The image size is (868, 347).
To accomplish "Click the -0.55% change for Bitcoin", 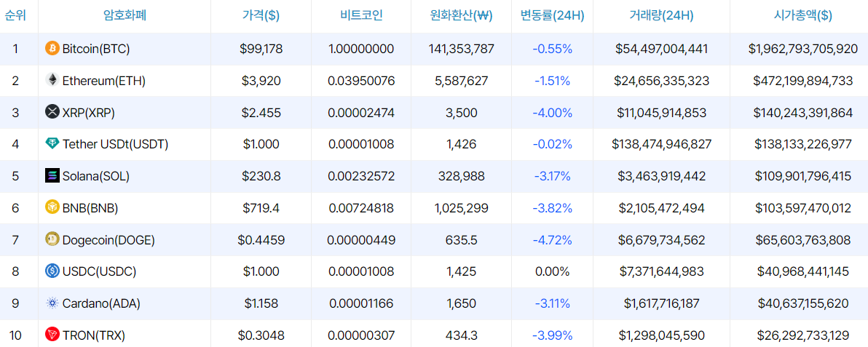I will pyautogui.click(x=553, y=49).
